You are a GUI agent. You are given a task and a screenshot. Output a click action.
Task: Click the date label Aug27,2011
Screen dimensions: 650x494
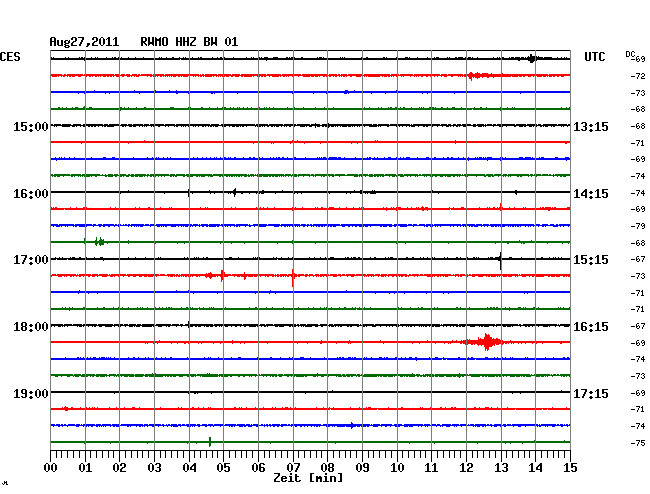[x=84, y=42]
